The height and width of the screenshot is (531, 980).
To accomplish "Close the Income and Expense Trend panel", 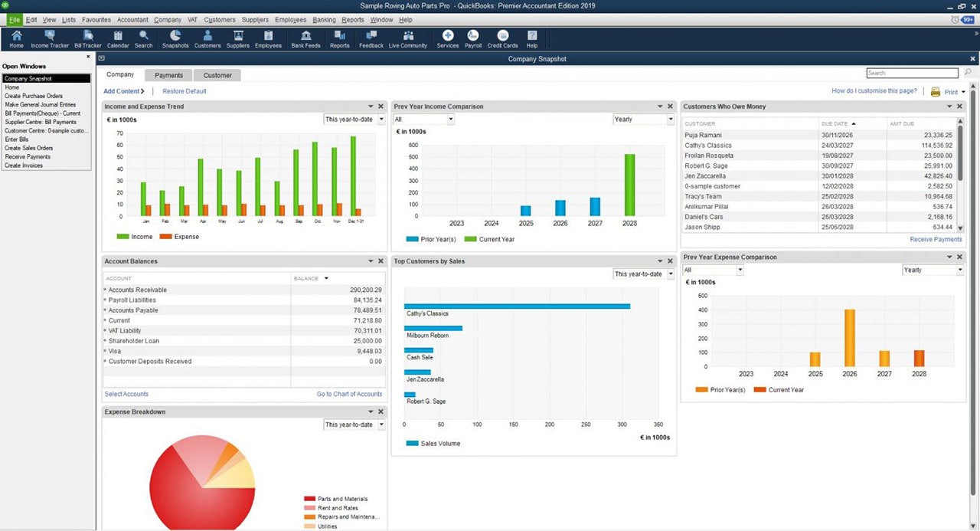I will click(381, 107).
